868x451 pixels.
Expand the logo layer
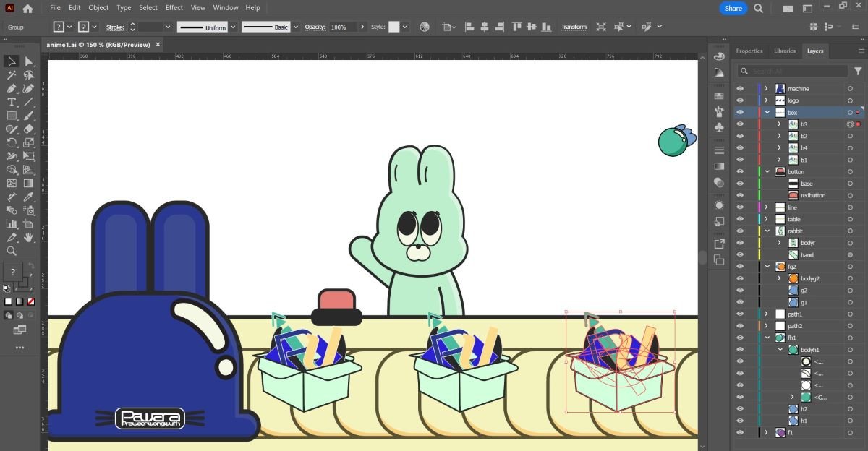click(766, 100)
